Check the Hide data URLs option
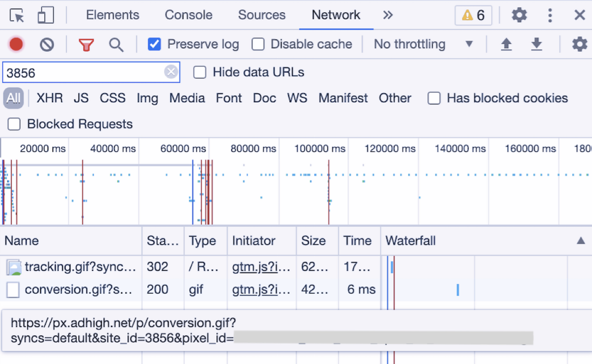The height and width of the screenshot is (364, 592). click(x=200, y=73)
